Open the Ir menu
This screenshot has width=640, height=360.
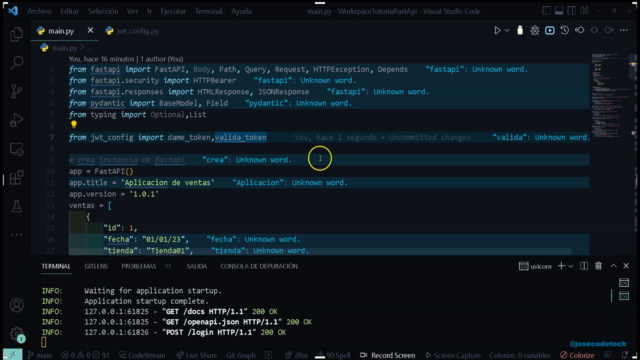pyautogui.click(x=149, y=11)
